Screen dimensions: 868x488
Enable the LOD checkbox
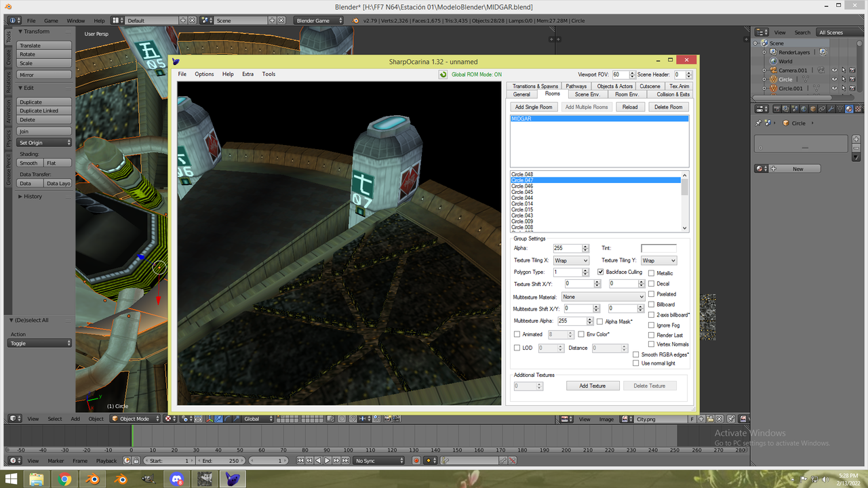tap(517, 348)
